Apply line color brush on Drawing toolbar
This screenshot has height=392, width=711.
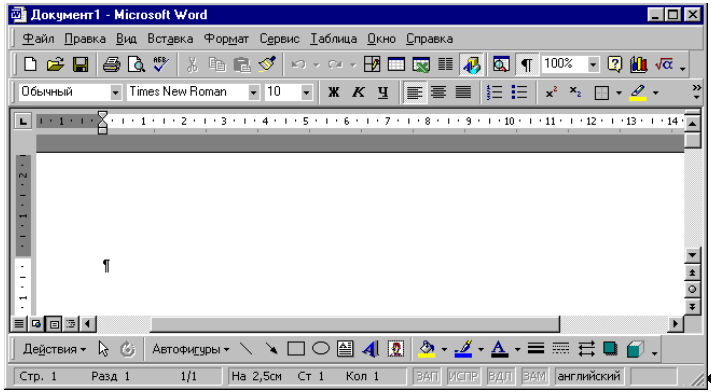463,349
